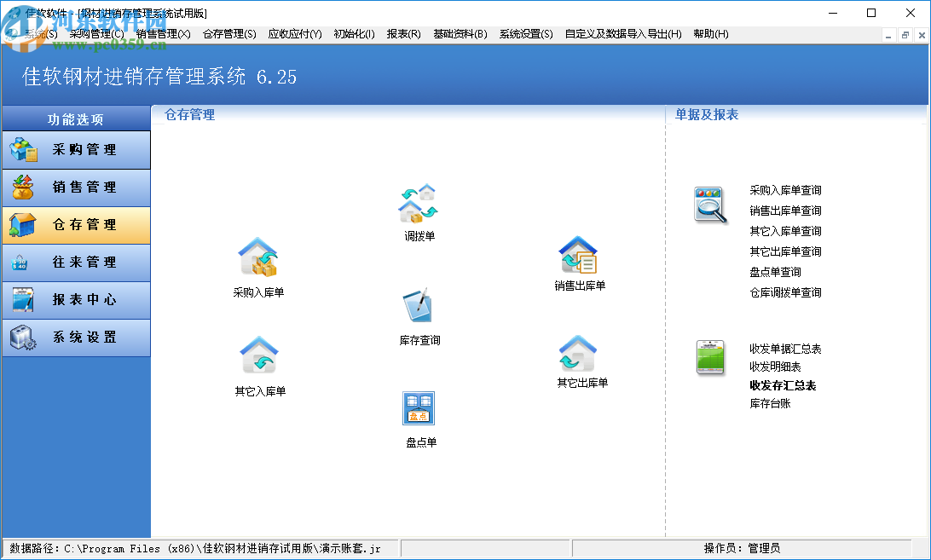Screen dimensions: 931x560
Task: Click the 仓存管理 warehouse icon
Action: click(x=22, y=224)
